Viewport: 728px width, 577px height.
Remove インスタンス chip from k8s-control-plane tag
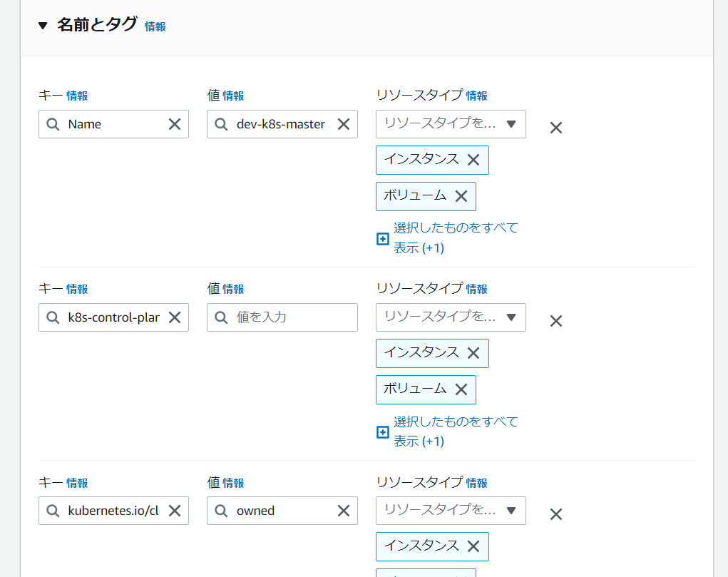click(x=473, y=353)
